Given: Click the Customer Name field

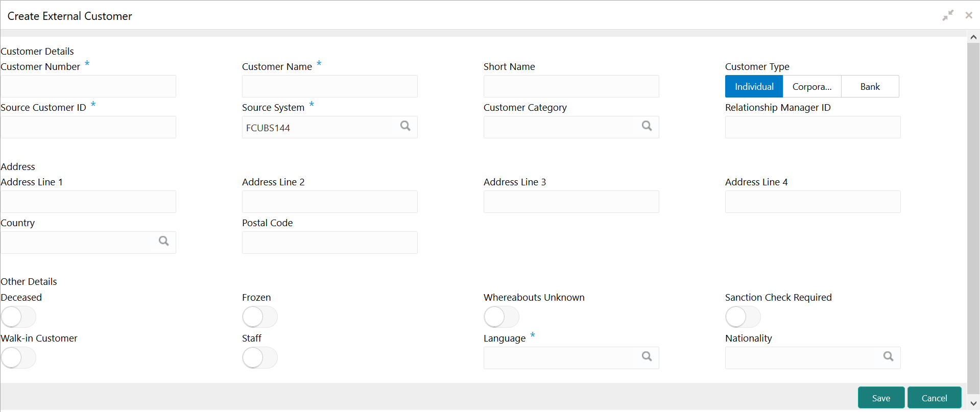Looking at the screenshot, I should point(330,86).
